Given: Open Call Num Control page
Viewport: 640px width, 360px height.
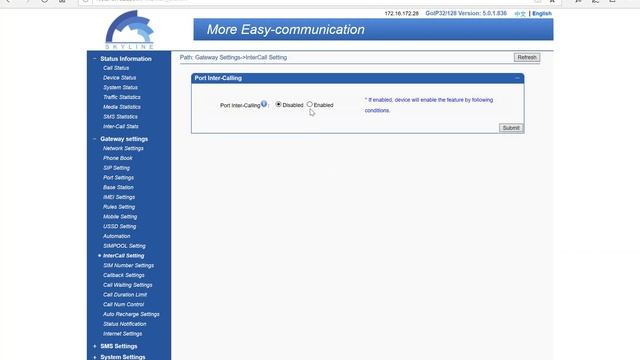Looking at the screenshot, I should click(x=124, y=304).
